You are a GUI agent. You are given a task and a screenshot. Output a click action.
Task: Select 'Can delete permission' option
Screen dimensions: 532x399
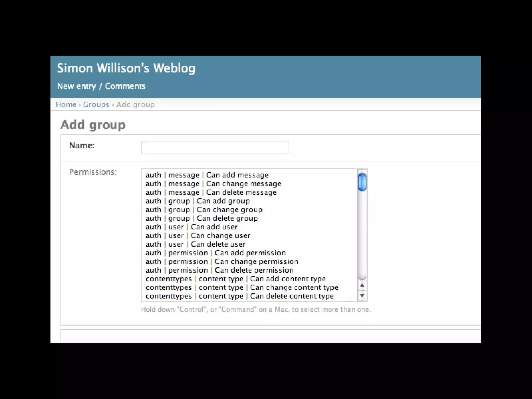220,270
